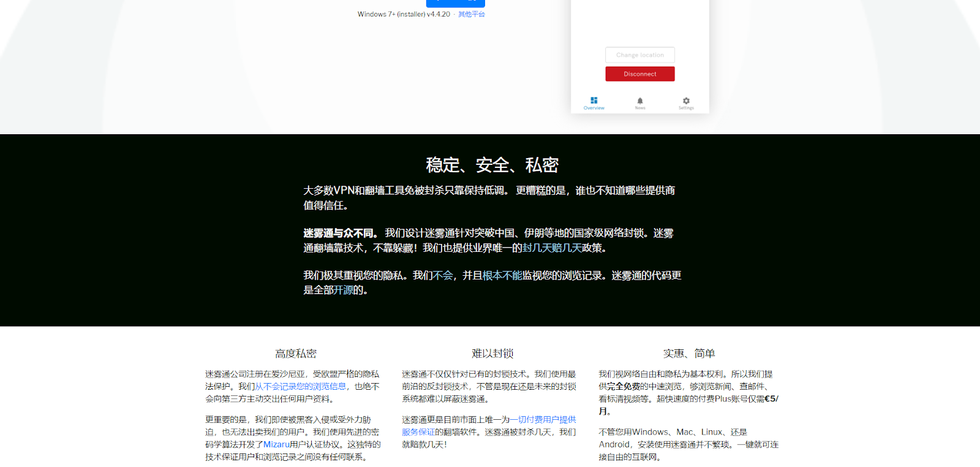Click the Windows 7+ (installer) v4.4.20 text
This screenshot has width=980, height=467.
(x=404, y=14)
